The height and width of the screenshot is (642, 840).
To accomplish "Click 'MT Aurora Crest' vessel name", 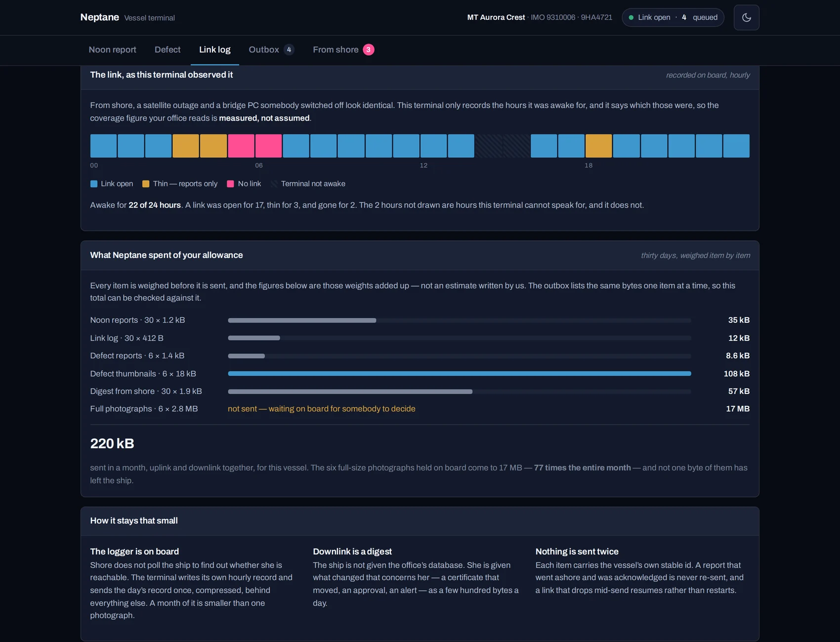I will (x=496, y=17).
